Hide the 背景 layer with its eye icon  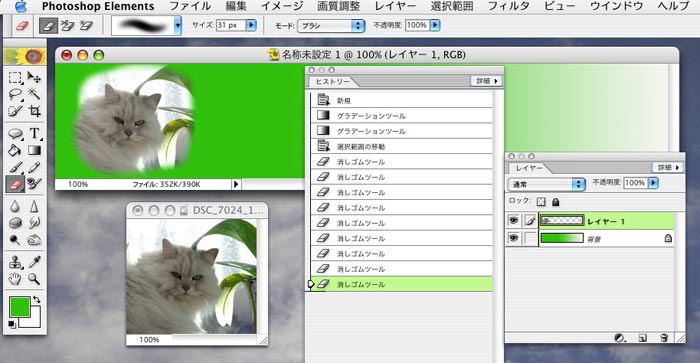click(x=513, y=238)
